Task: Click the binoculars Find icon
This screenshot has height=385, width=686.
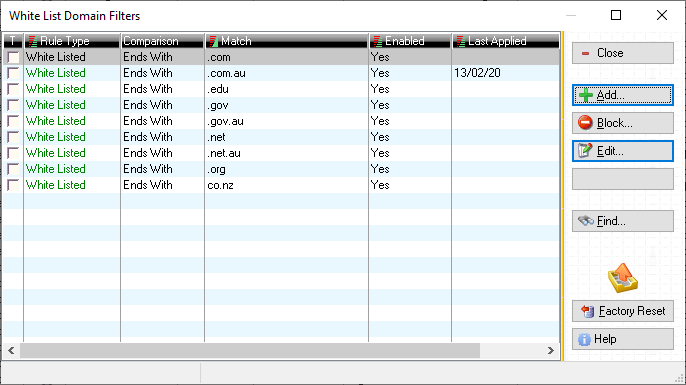Action: click(586, 221)
